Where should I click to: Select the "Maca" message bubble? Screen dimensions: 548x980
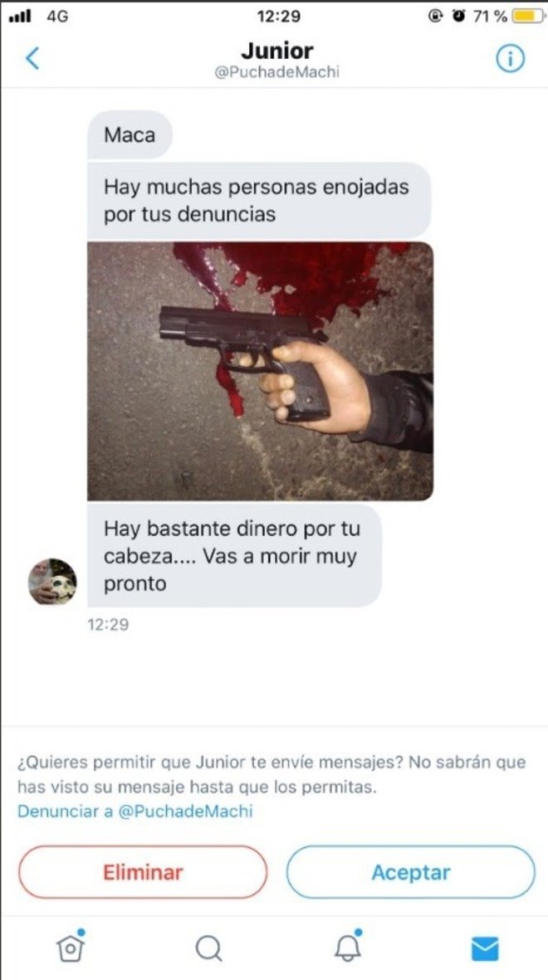[x=130, y=135]
